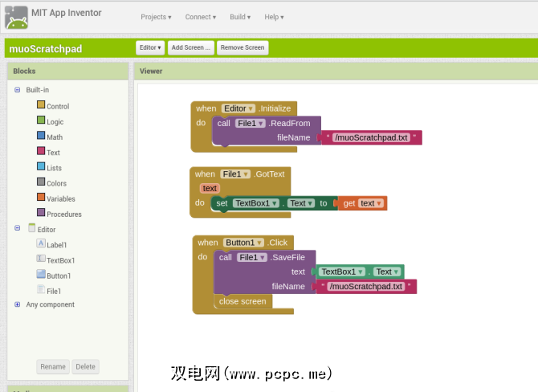538x392 pixels.
Task: Click the Rename button
Action: coord(53,366)
